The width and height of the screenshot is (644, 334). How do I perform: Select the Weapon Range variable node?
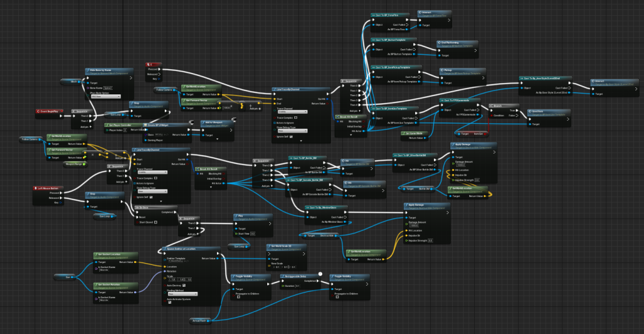(74, 163)
